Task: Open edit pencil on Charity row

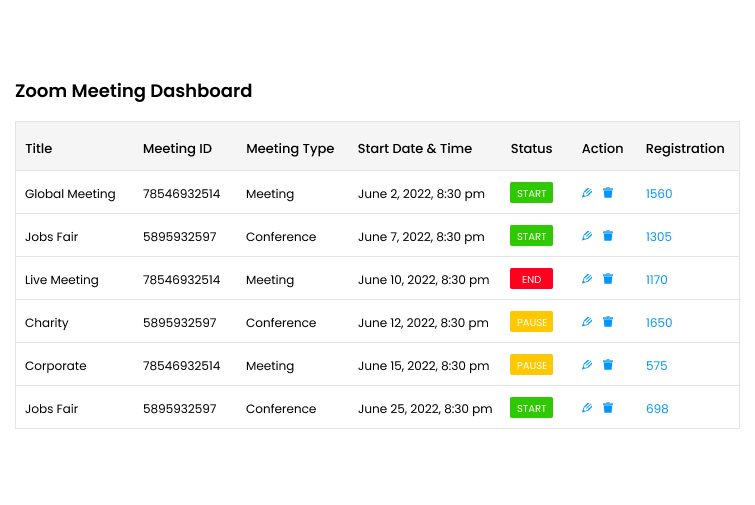Action: coord(586,322)
